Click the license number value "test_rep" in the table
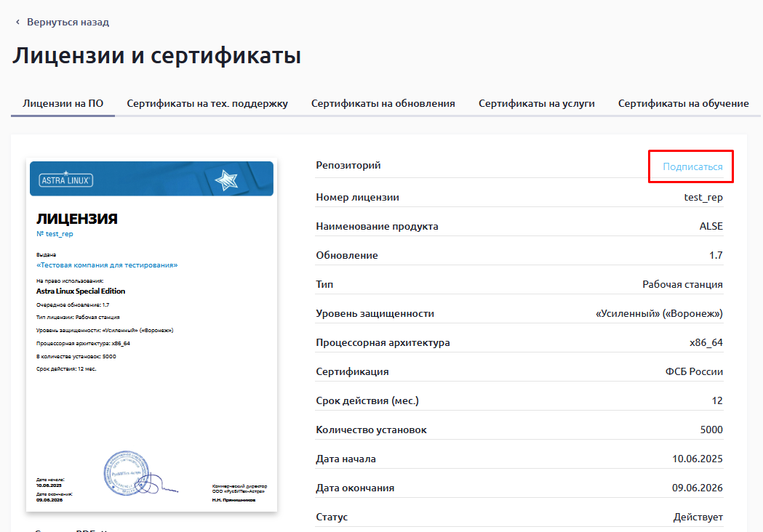763x532 pixels. pos(703,197)
